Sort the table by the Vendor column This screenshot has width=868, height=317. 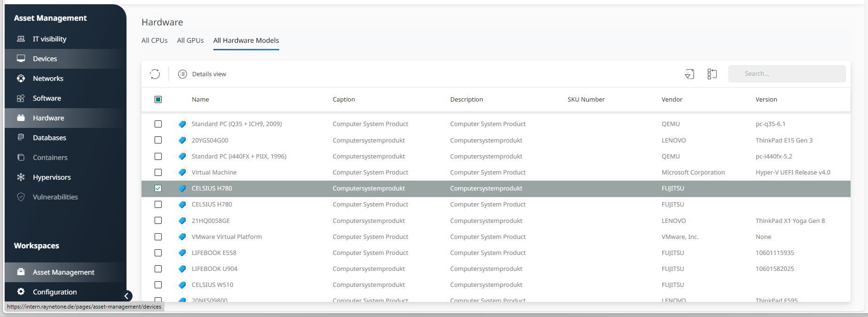click(672, 99)
